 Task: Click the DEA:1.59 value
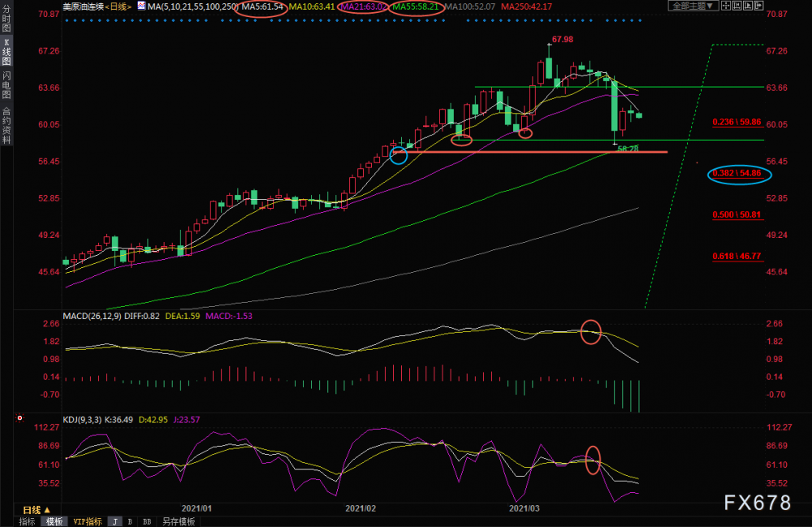[x=182, y=316]
